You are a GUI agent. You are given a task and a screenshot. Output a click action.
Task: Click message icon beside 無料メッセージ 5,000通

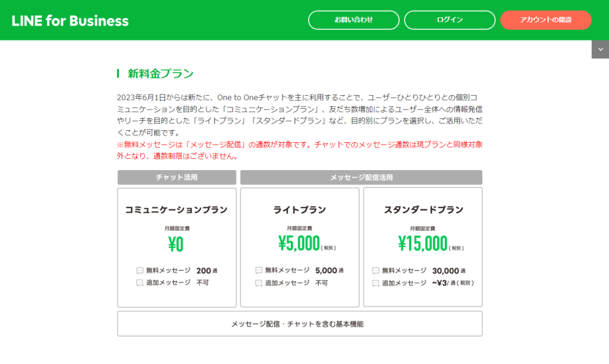tap(259, 271)
